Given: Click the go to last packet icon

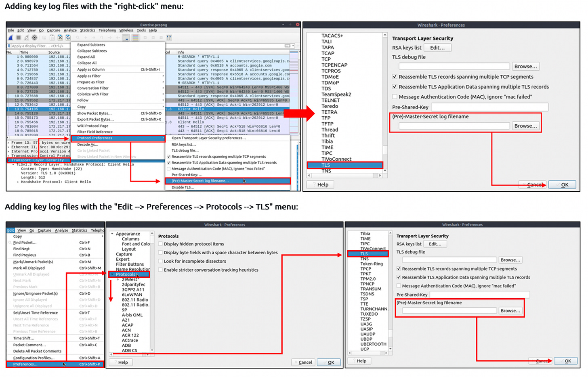Looking at the screenshot, I should coord(118,38).
